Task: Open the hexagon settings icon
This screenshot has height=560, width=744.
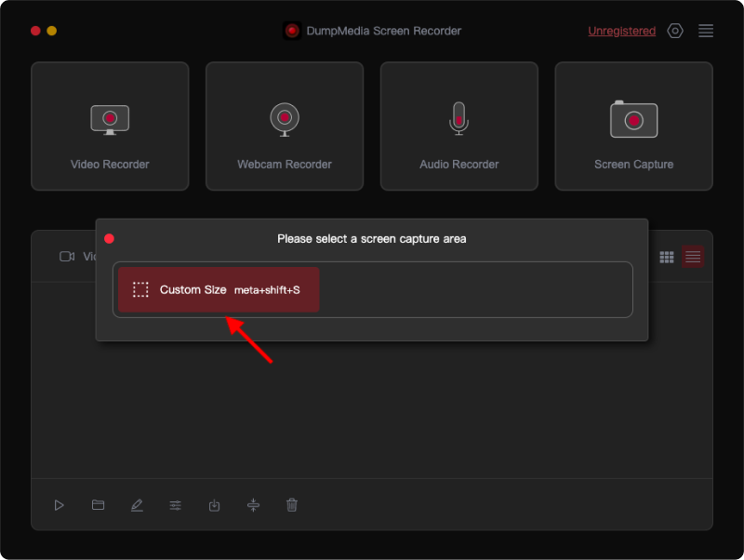Action: pos(675,31)
